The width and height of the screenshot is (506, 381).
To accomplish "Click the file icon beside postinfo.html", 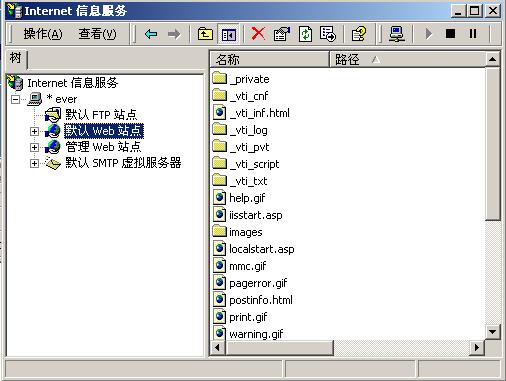I will point(219,299).
